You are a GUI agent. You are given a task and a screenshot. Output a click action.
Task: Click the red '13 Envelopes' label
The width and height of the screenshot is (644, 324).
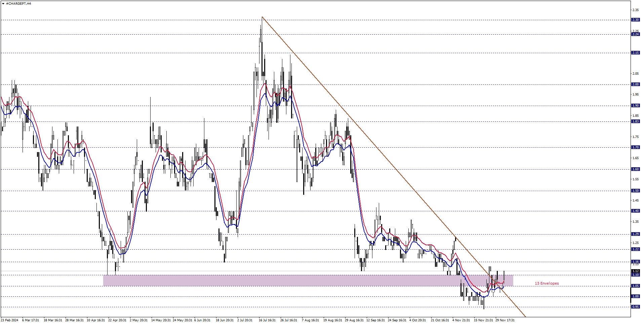(x=547, y=283)
